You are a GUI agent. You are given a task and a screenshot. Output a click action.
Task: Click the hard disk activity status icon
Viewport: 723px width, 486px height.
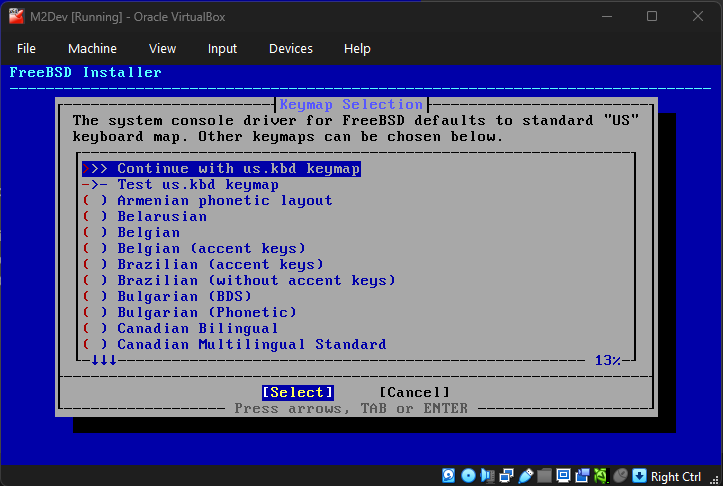[x=448, y=475]
